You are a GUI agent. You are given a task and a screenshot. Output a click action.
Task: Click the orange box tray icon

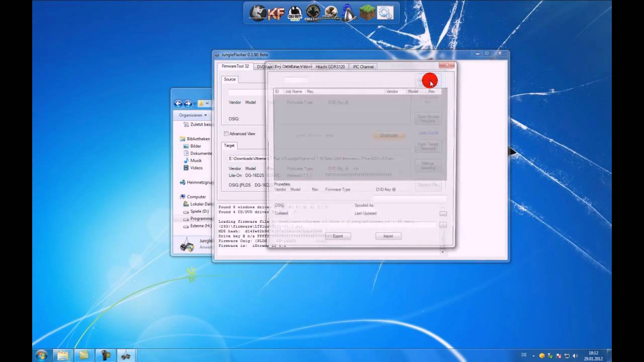point(542,355)
